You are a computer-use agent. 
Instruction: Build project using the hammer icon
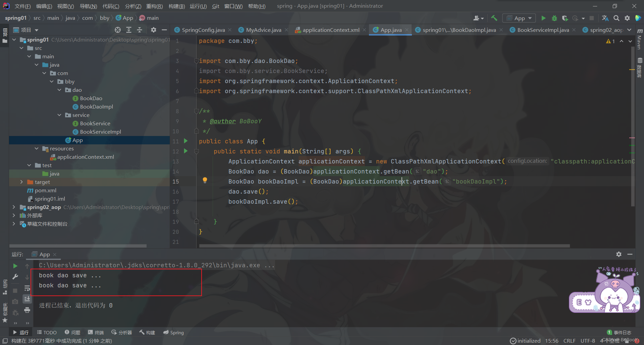coord(494,18)
